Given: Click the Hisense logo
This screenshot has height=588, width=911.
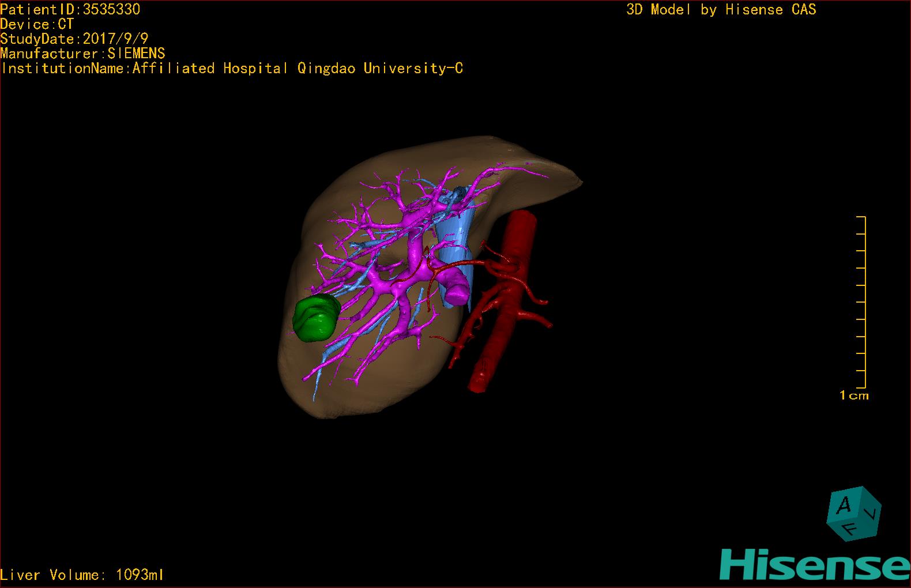Looking at the screenshot, I should pos(815,564).
